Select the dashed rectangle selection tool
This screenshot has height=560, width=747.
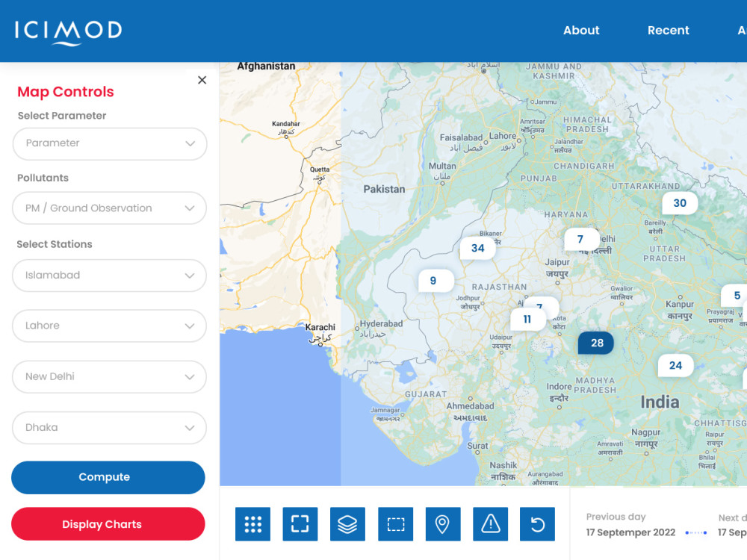[395, 524]
